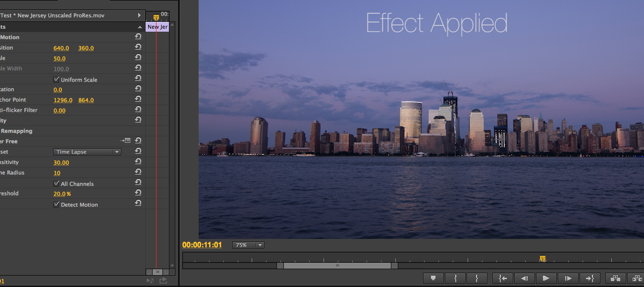Collapse the effects header triangle

pos(140,27)
